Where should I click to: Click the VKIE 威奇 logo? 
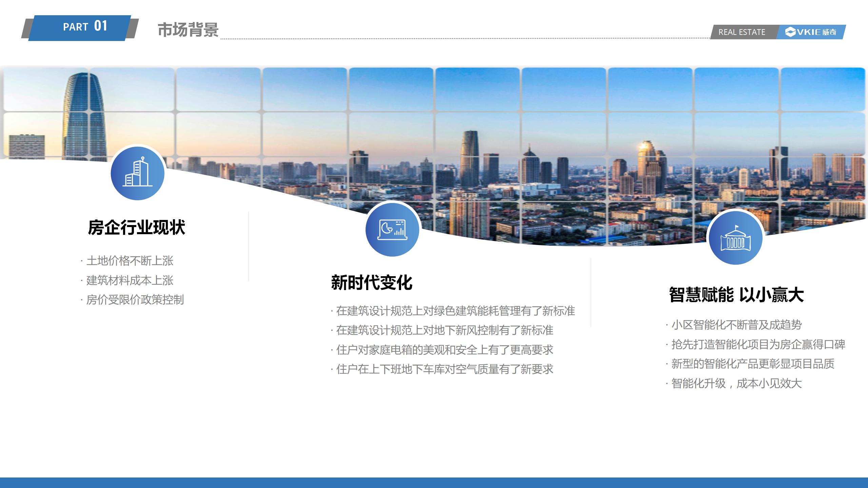(811, 32)
